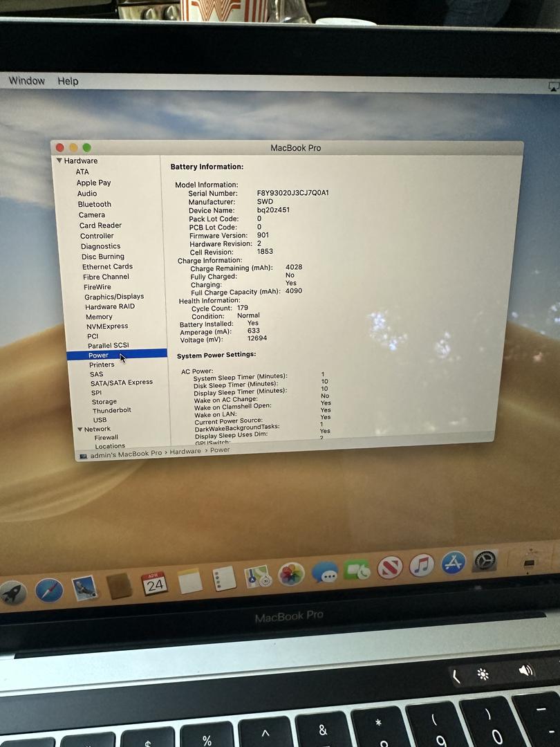This screenshot has width=560, height=747.
Task: Select Diagnostics in the sidebar
Action: pos(100,246)
